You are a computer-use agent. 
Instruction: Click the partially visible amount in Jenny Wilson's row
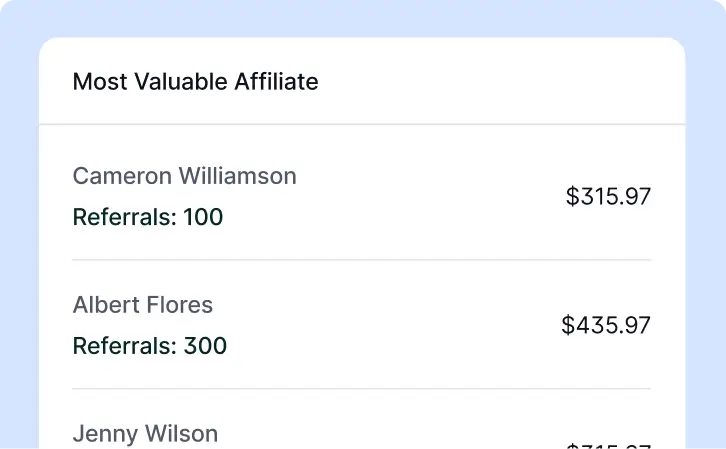click(x=608, y=445)
